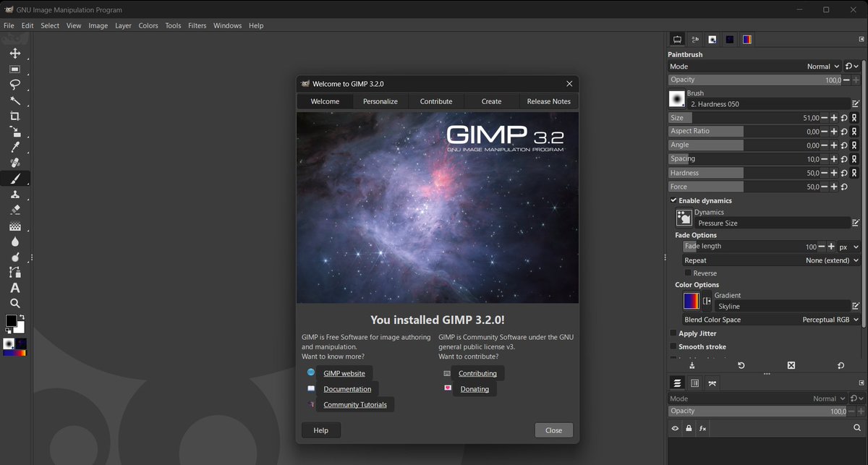
Task: Edit the Skyline gradient
Action: 855,307
